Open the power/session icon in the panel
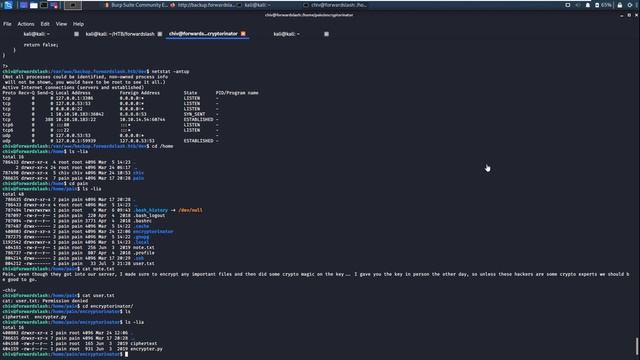This screenshot has width=640, height=360. click(630, 5)
